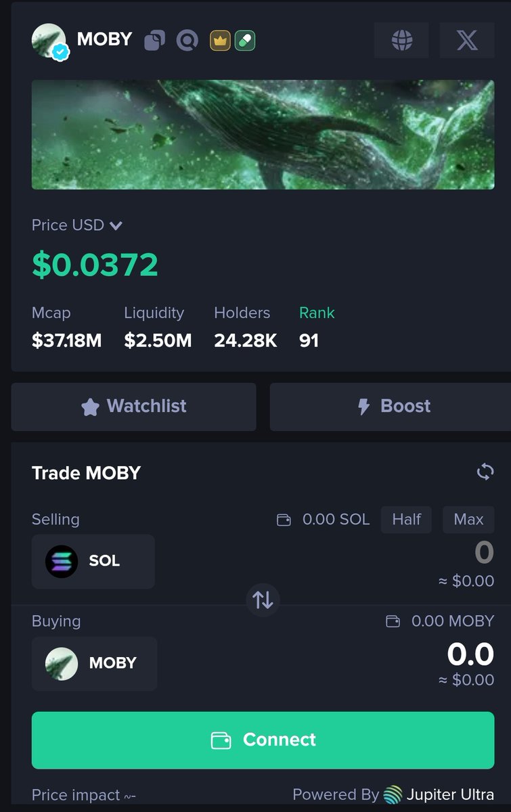Image resolution: width=511 pixels, height=812 pixels.
Task: Add MOBY to Watchlist
Action: 134,407
